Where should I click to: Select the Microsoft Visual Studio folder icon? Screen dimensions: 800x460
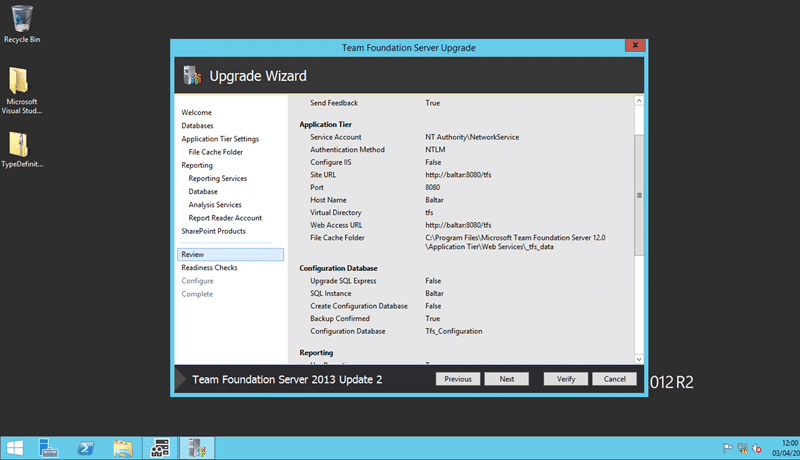[x=21, y=91]
